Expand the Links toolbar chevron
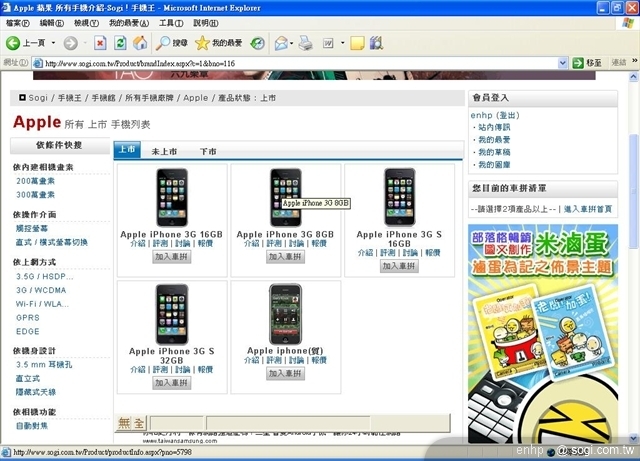 tap(635, 61)
